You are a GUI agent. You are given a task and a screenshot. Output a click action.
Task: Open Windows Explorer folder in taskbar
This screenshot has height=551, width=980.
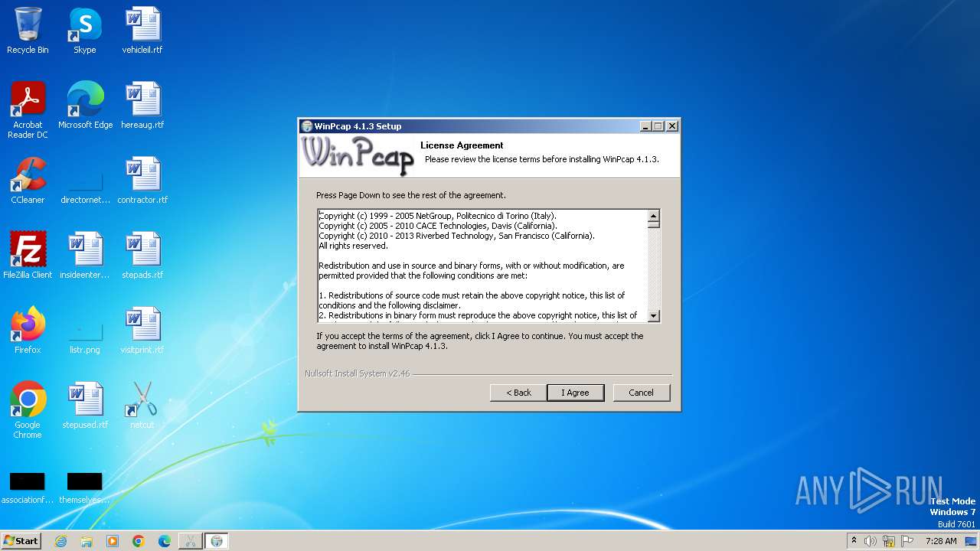click(87, 541)
